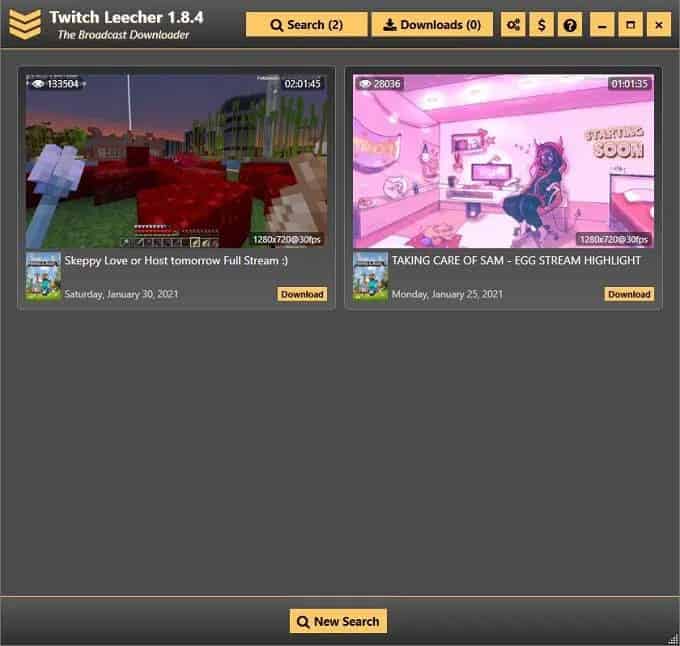Click the 28036 view count badge
The image size is (680, 646).
380,84
